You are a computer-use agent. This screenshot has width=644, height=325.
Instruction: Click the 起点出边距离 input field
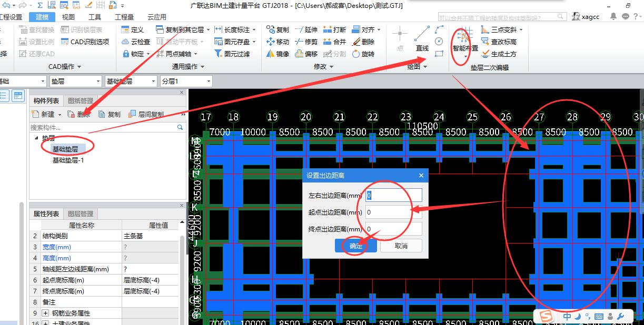point(394,212)
